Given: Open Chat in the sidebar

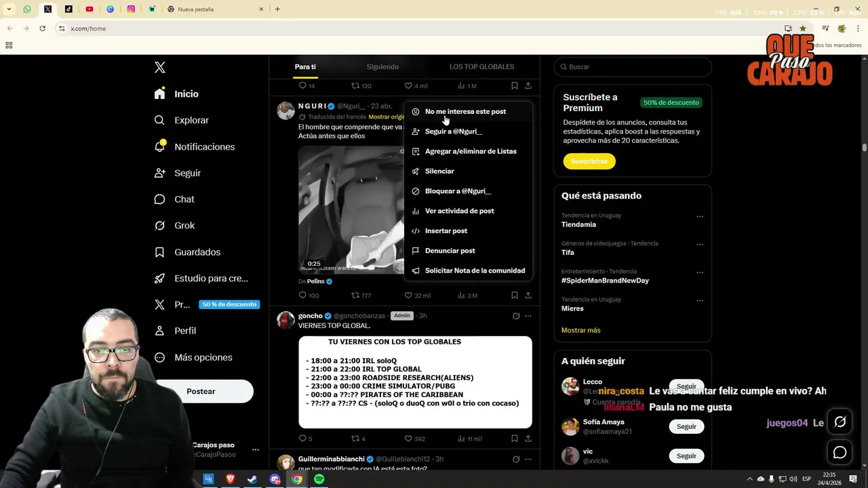Looking at the screenshot, I should pyautogui.click(x=174, y=199).
